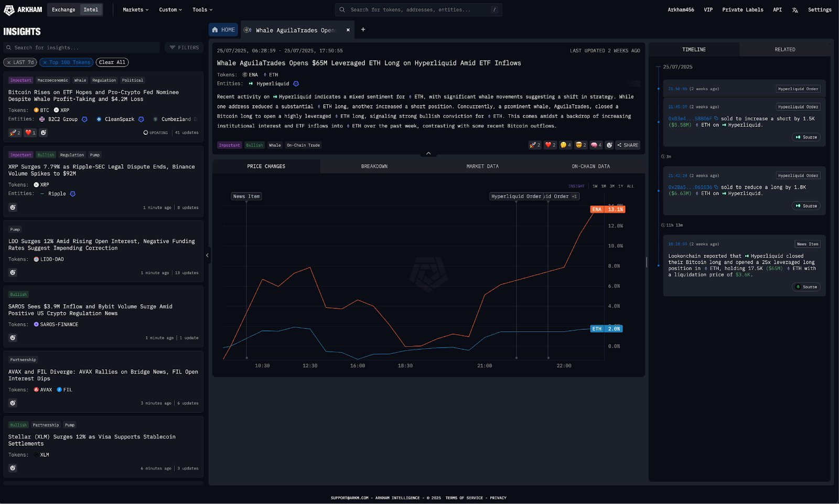Add emoji reaction on SAROS card

click(13, 338)
